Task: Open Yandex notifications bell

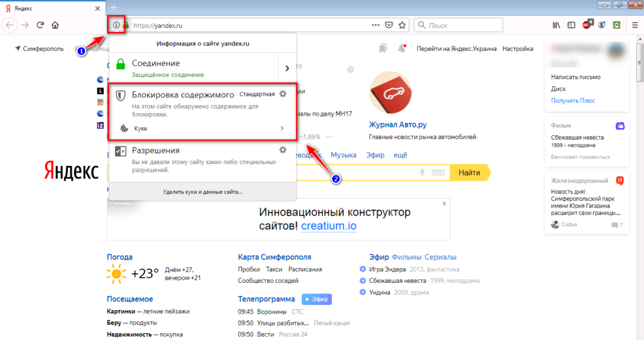Action: pos(401,48)
